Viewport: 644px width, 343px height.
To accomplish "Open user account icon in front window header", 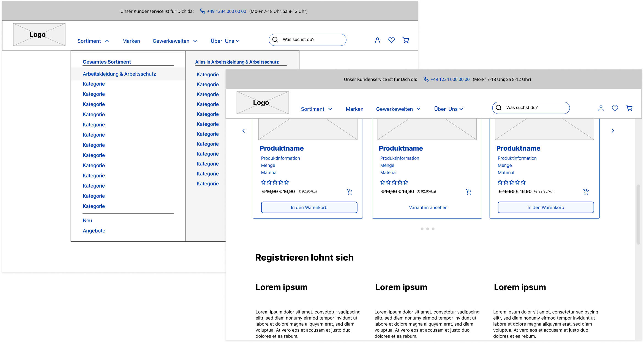I will tap(601, 108).
